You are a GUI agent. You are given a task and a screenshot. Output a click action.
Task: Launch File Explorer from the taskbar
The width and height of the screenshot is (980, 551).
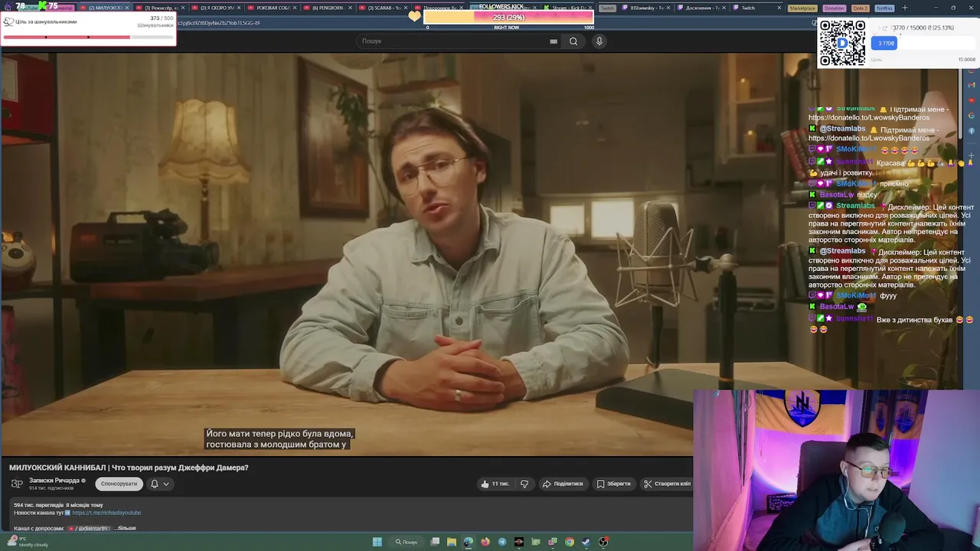coord(452,542)
